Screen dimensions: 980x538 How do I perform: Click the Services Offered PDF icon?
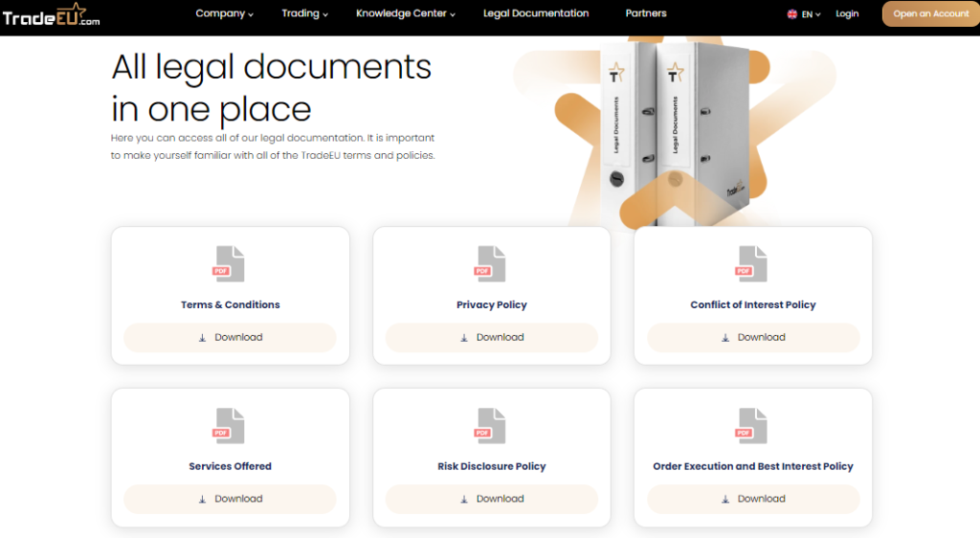click(230, 426)
